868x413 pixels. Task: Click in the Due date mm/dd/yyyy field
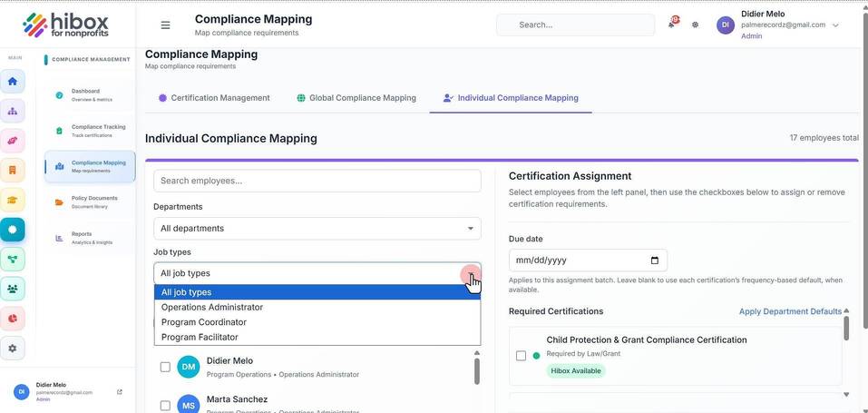click(x=588, y=260)
